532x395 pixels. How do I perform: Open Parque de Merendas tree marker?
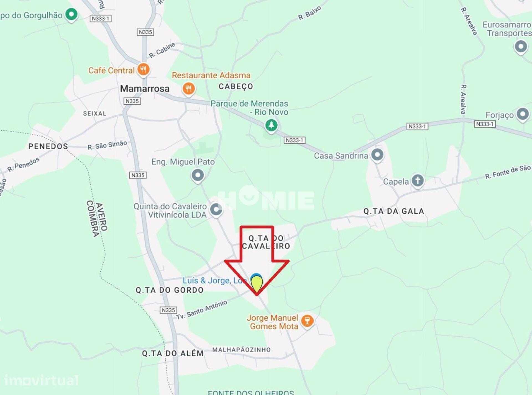point(271,125)
